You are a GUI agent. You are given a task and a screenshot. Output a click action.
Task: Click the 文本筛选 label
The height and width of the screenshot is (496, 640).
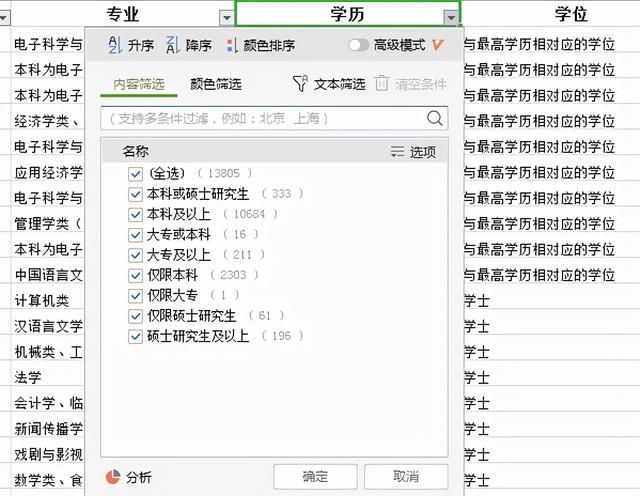[x=339, y=84]
